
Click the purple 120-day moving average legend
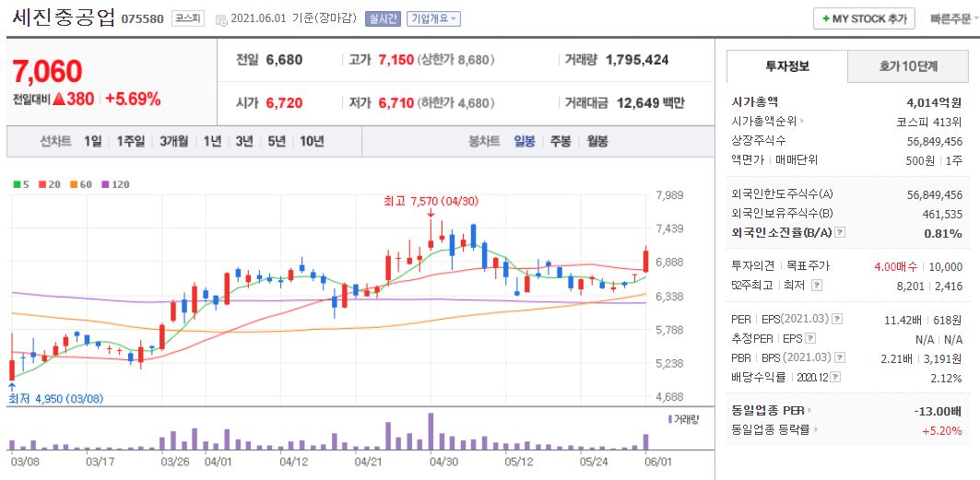point(115,185)
